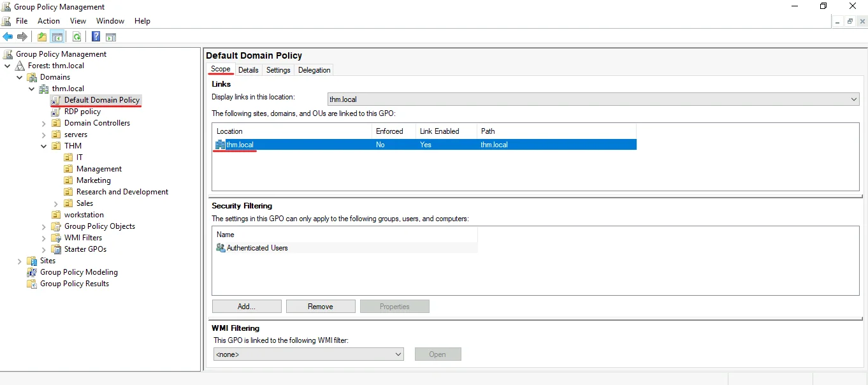
Task: Open the Action menu
Action: coord(48,21)
